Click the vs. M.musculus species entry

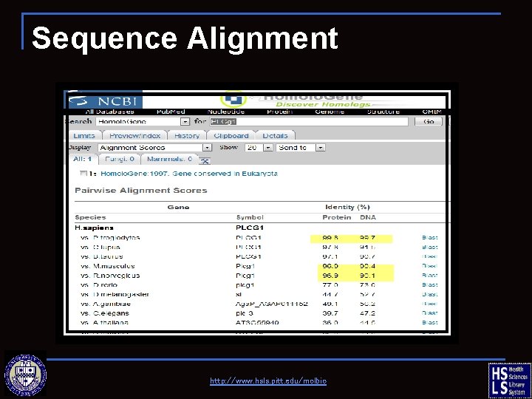pos(108,266)
